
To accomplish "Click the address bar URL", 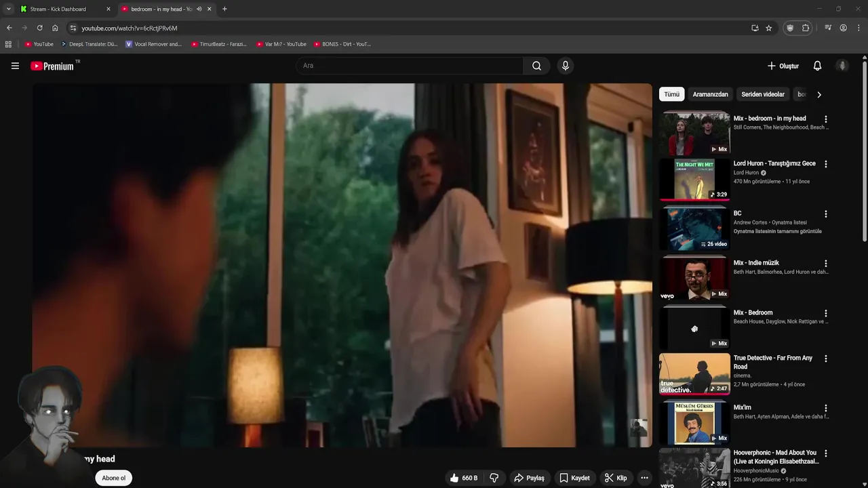I will point(130,28).
